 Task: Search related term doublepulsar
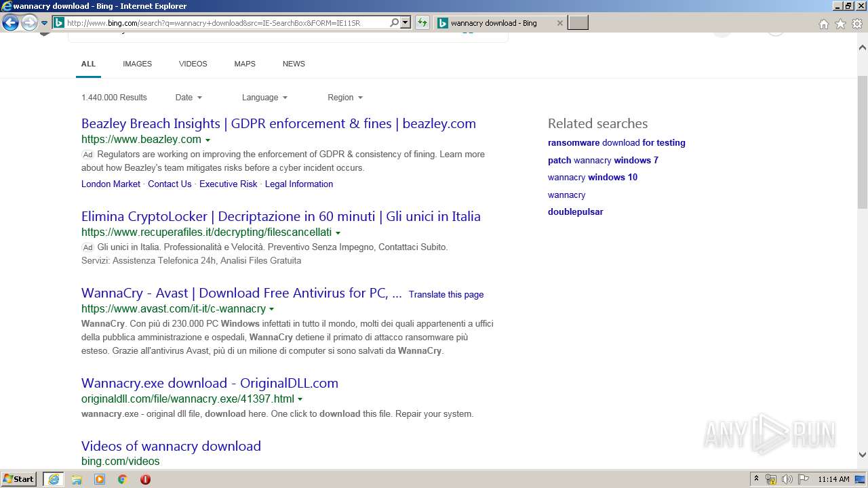[x=575, y=211]
